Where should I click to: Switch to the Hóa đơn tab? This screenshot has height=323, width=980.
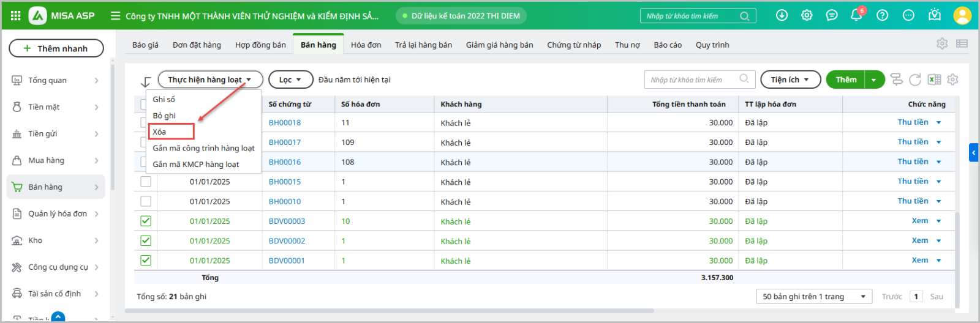pyautogui.click(x=366, y=45)
